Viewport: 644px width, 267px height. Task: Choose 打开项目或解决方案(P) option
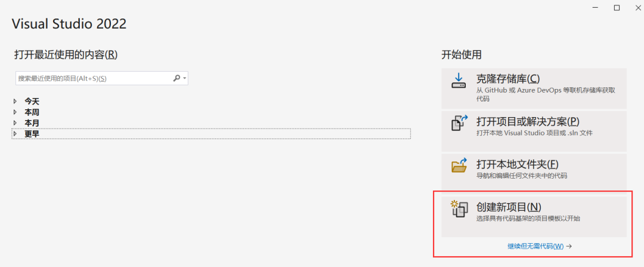[534, 131]
